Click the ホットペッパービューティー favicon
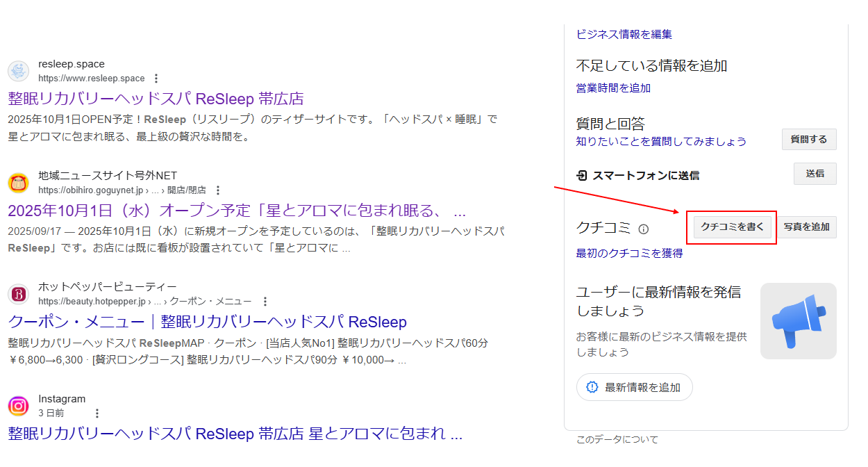 pyautogui.click(x=18, y=294)
